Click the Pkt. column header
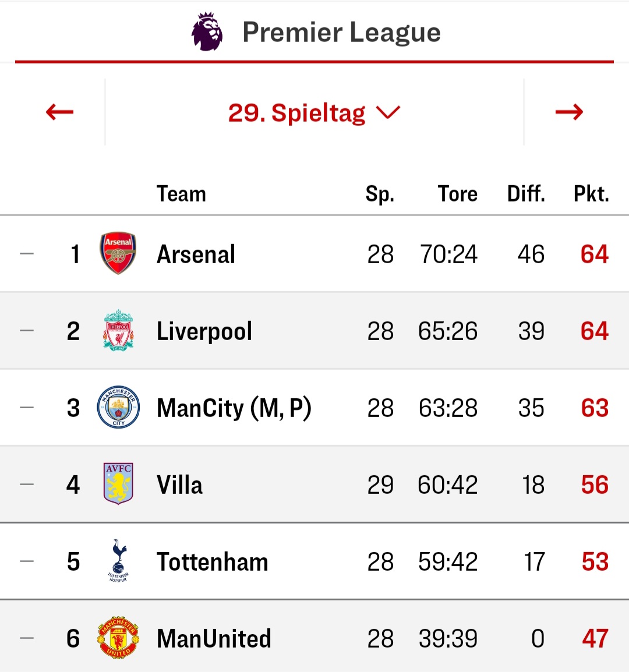 click(x=591, y=194)
